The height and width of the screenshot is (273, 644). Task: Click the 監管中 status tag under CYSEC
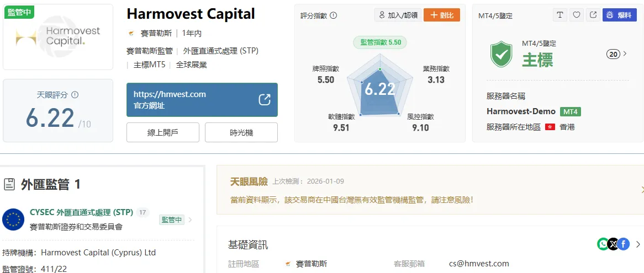tap(172, 220)
